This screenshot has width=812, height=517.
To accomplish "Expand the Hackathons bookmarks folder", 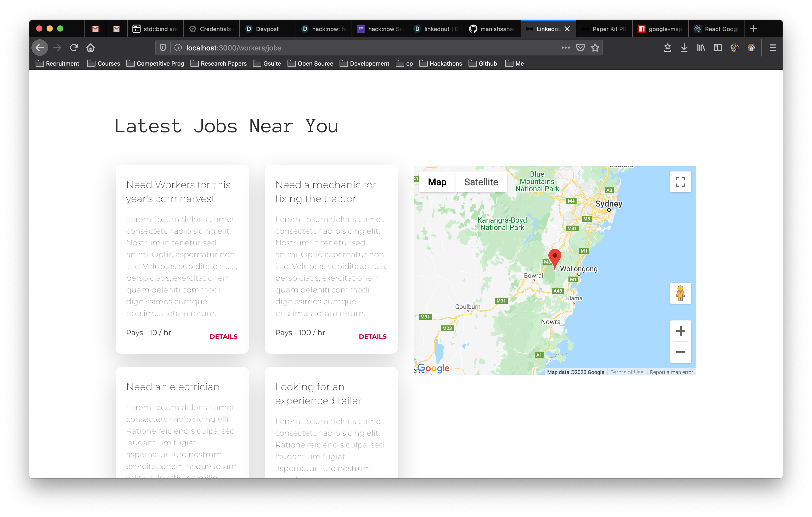I will pos(441,63).
